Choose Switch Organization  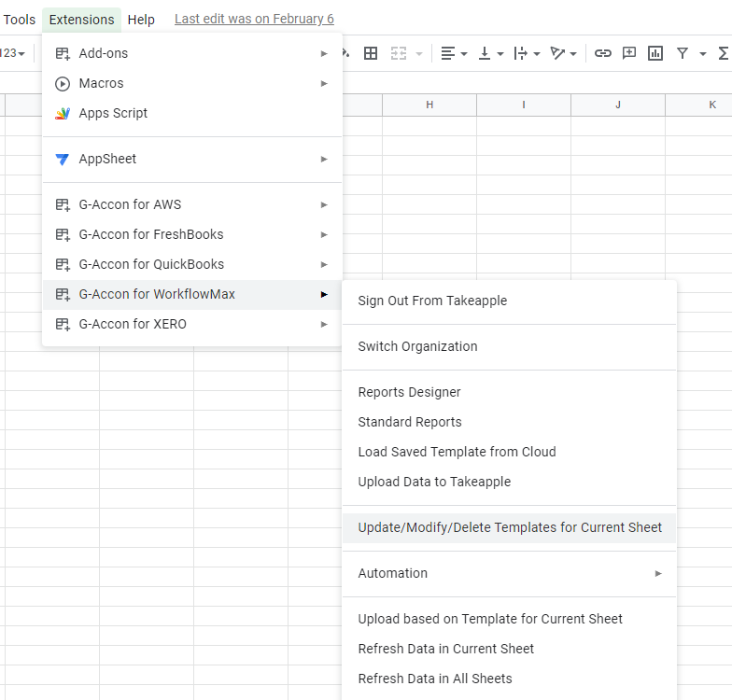(510, 347)
